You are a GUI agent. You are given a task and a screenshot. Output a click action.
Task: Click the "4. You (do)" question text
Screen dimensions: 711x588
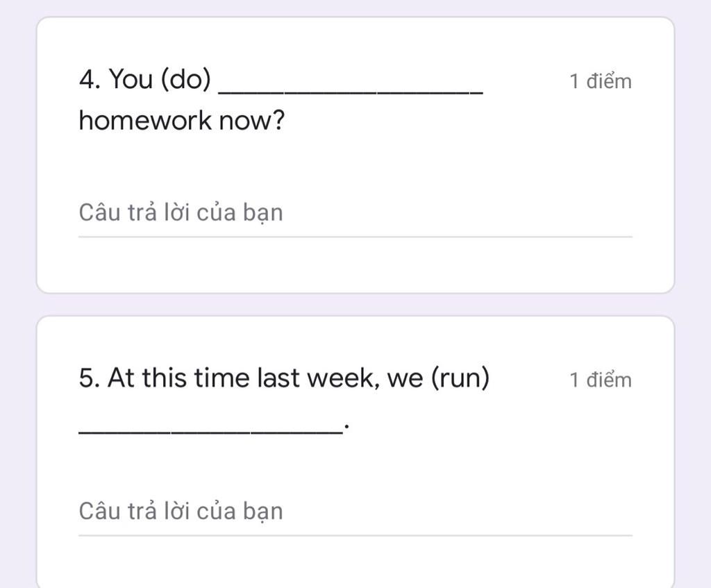145,79
